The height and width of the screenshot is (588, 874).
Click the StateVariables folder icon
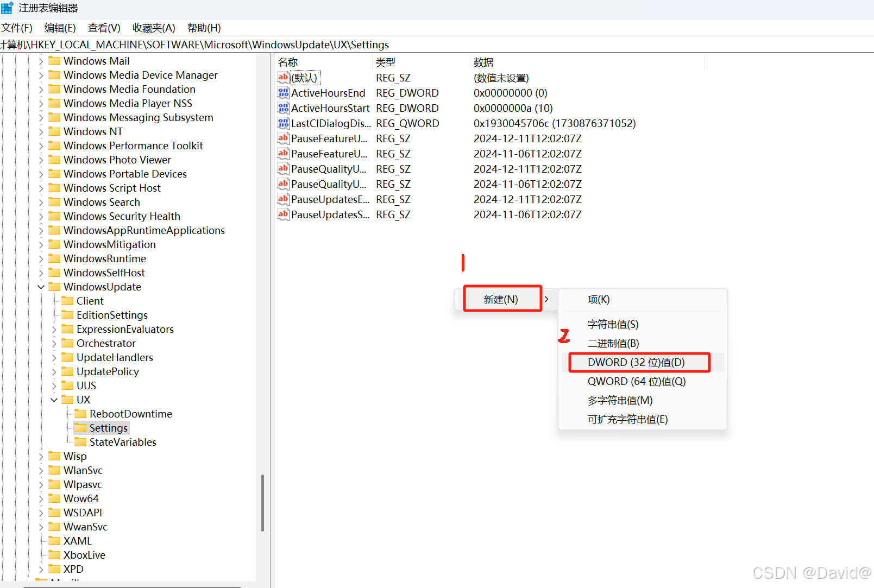80,441
